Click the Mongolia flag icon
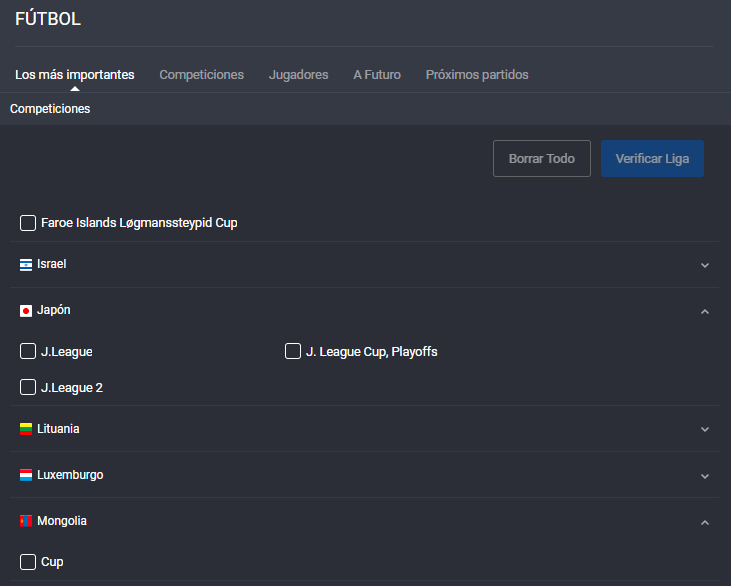Image resolution: width=731 pixels, height=586 pixels. click(x=26, y=521)
